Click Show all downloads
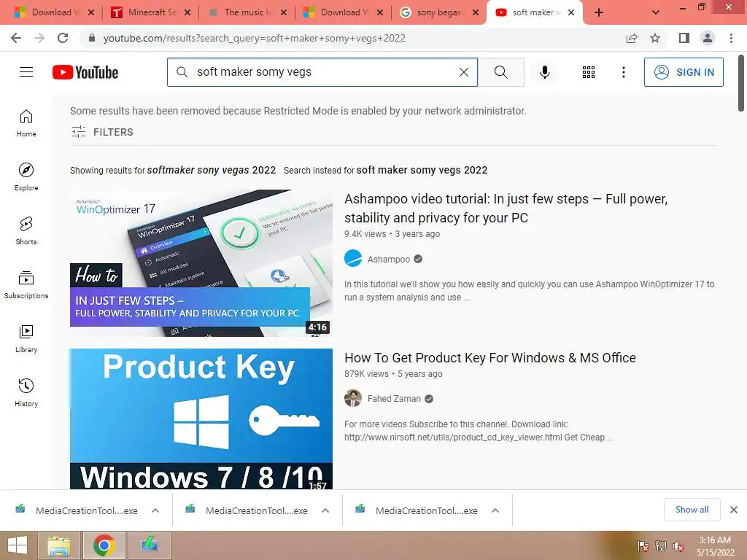The image size is (747, 560). [x=692, y=510]
